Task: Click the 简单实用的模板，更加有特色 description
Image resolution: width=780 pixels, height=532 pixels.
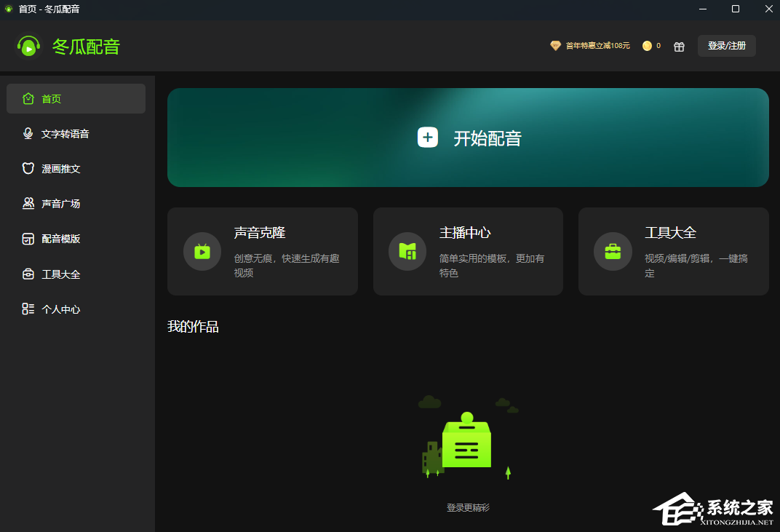Action: pyautogui.click(x=492, y=266)
